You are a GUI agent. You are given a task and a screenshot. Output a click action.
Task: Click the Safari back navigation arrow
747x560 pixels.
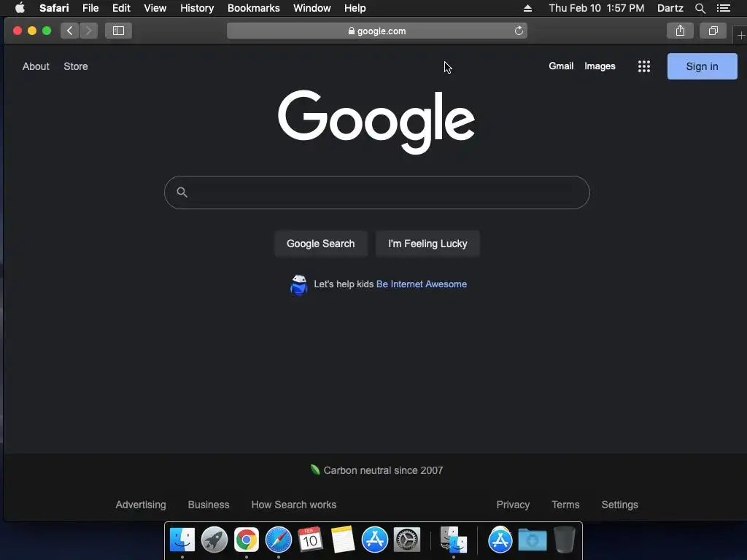pos(69,31)
